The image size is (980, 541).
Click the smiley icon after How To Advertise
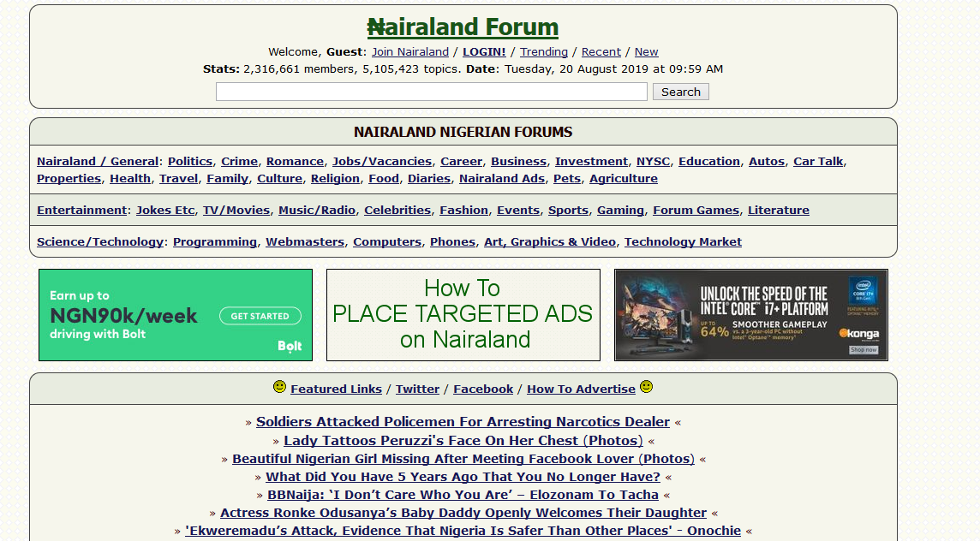[x=646, y=387]
